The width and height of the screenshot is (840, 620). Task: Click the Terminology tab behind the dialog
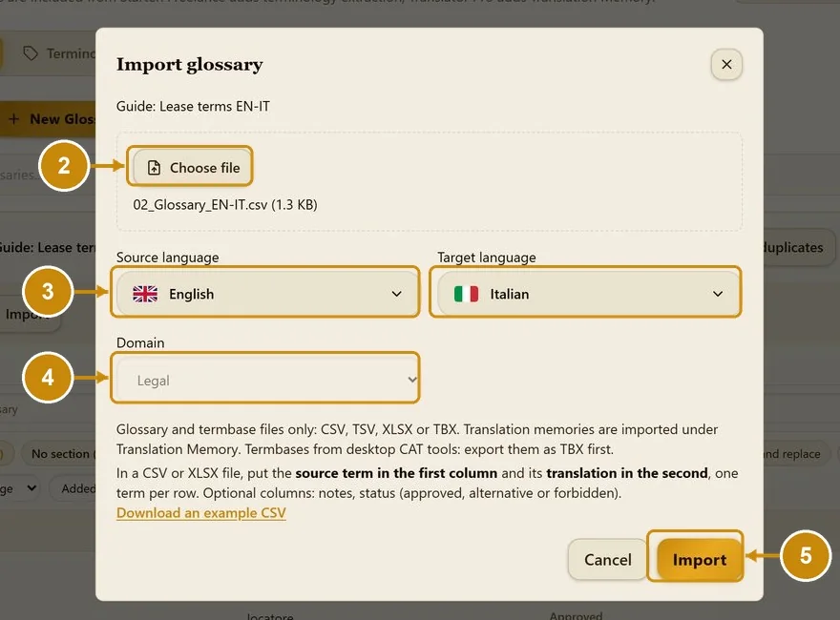(x=59, y=53)
